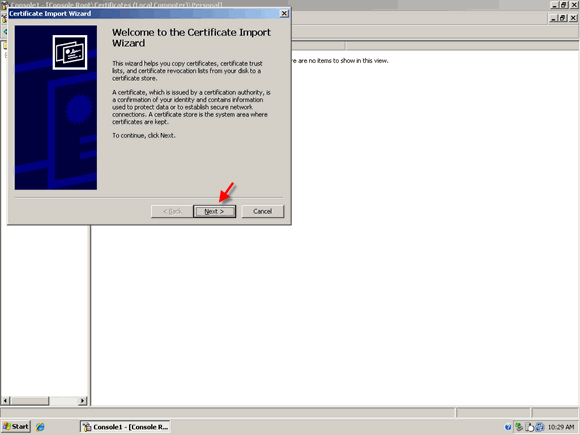Close the Certificate Import Wizard dialog

284,14
